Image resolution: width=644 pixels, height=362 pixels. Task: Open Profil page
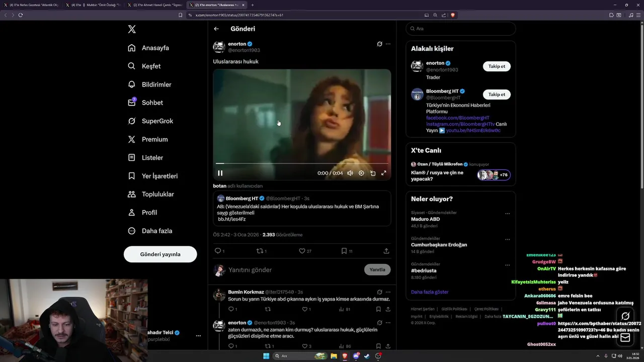point(142,212)
